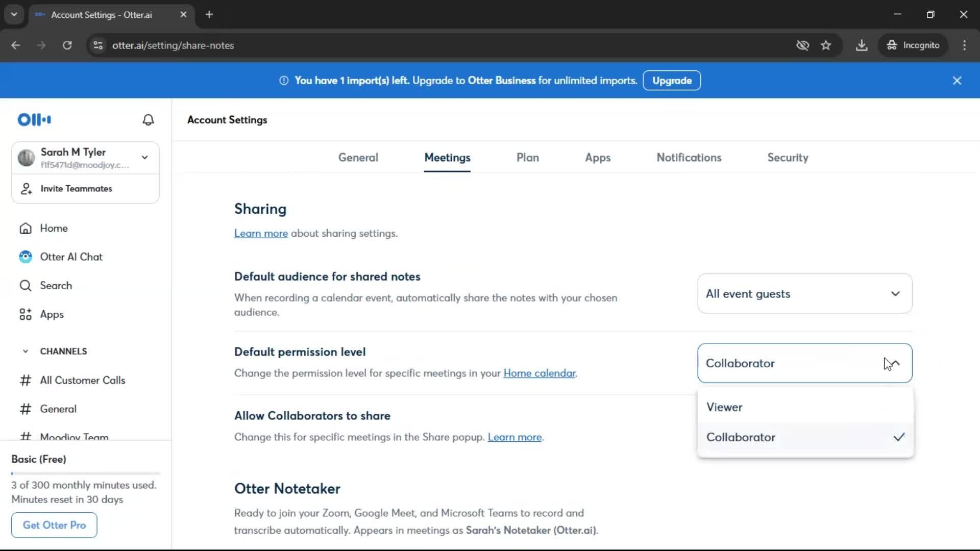Click Learn more about collaborator sharing
Viewport: 980px width, 551px height.
tap(514, 437)
